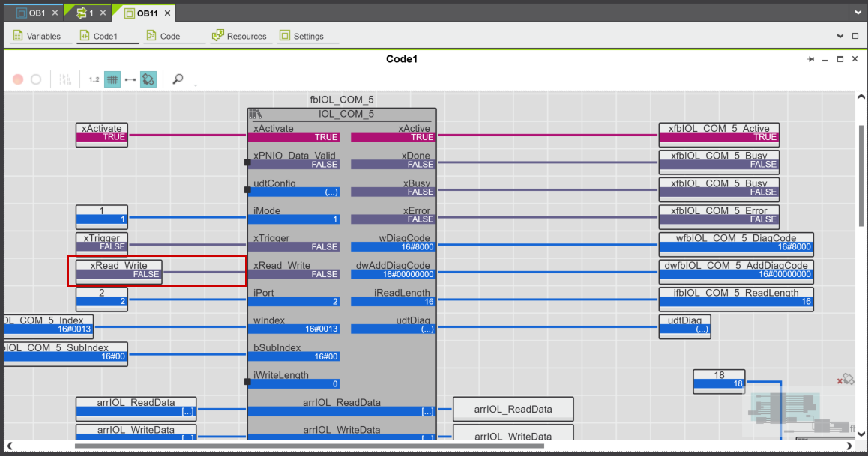868x456 pixels.
Task: Open the document tabs overflow dropdown
Action: (x=857, y=13)
